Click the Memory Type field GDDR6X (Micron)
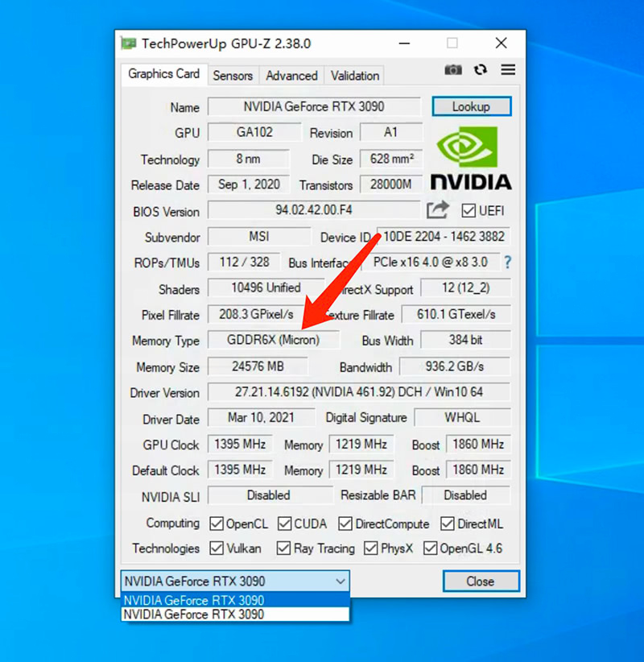This screenshot has width=644, height=662. [274, 341]
